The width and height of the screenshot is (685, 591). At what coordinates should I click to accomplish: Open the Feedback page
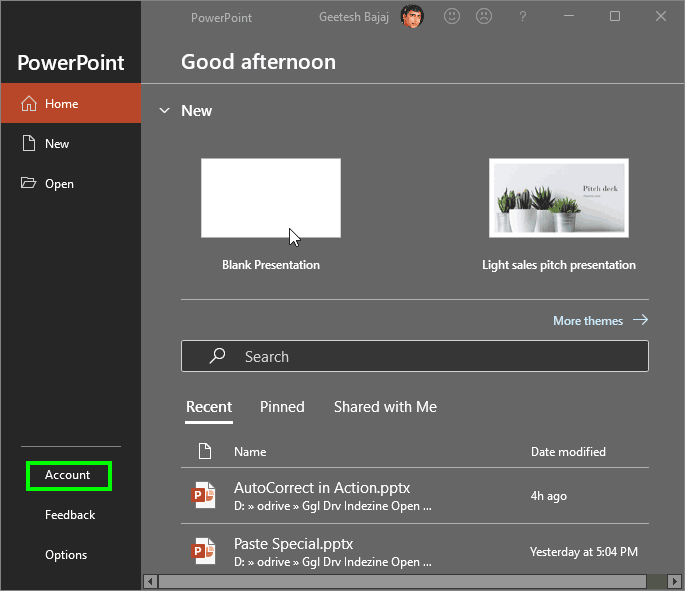tap(70, 515)
